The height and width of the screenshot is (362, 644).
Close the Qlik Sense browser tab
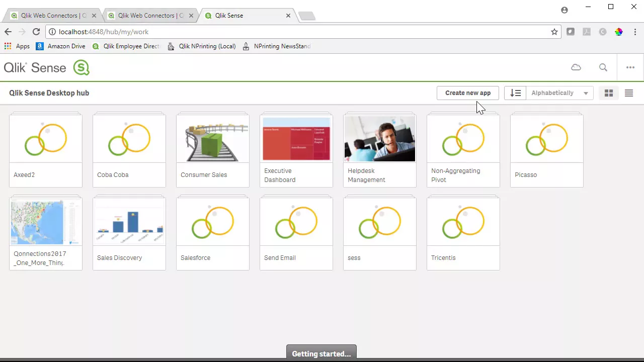click(x=288, y=16)
